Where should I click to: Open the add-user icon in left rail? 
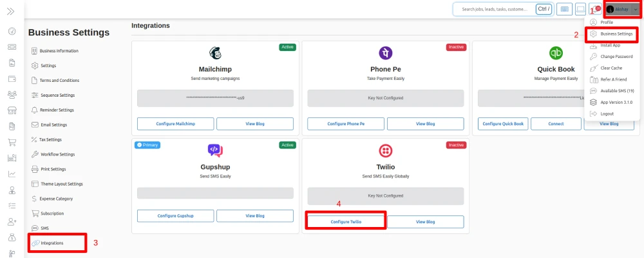(12, 222)
